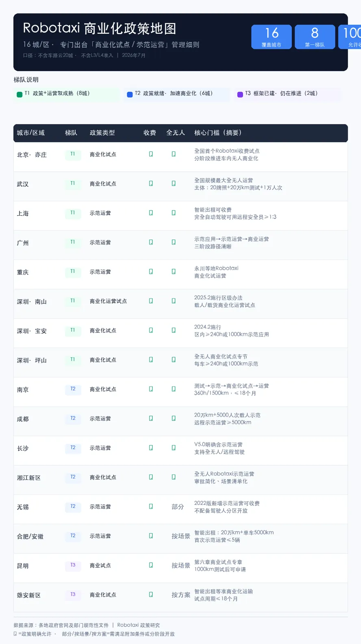Viewport: 361px width, 644px height.
Task: Click 部分 in the 无锡 row
Action: (178, 507)
